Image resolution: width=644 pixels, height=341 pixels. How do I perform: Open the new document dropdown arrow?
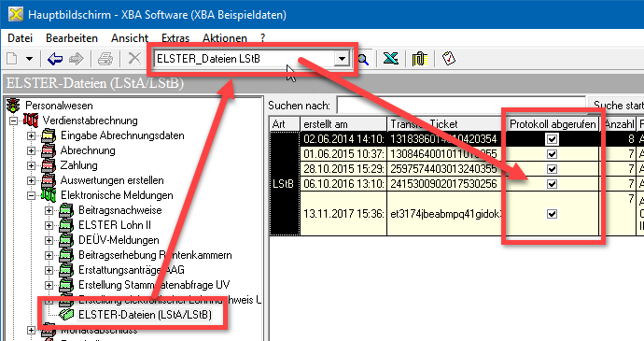coord(29,59)
